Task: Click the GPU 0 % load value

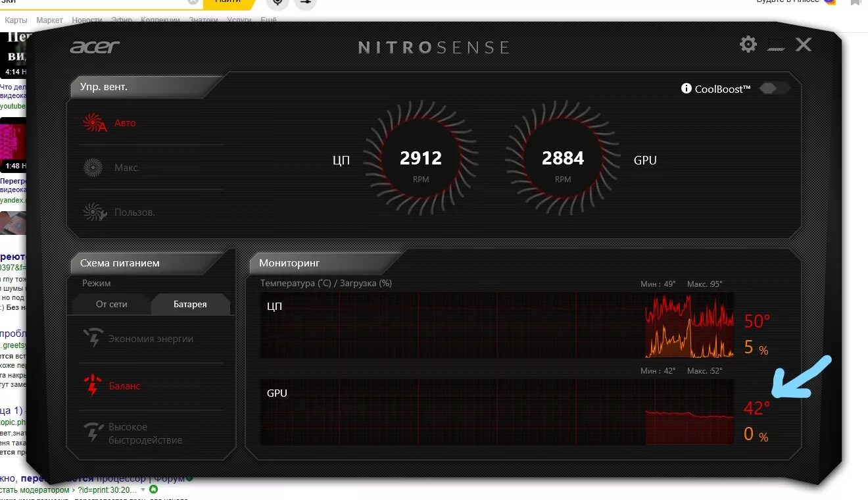Action: [x=756, y=434]
